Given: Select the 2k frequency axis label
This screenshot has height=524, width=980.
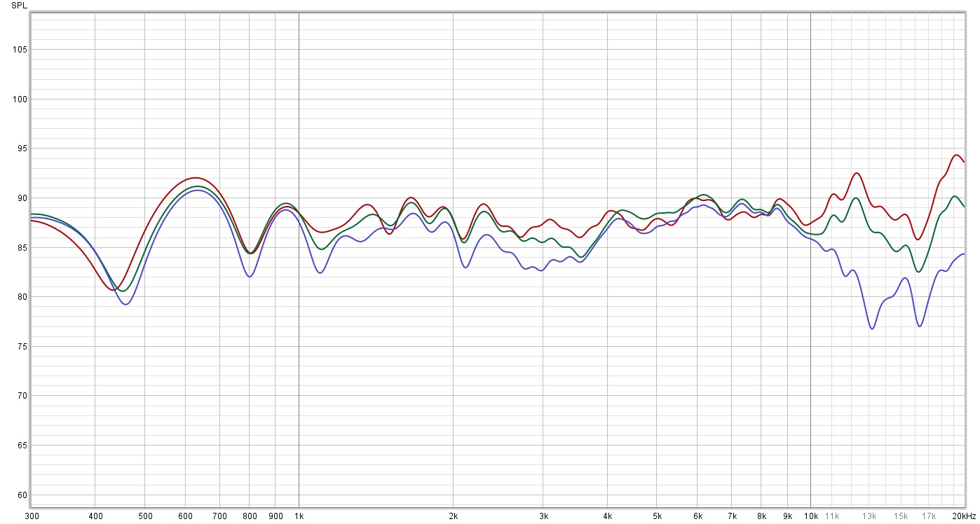Looking at the screenshot, I should point(454,516).
